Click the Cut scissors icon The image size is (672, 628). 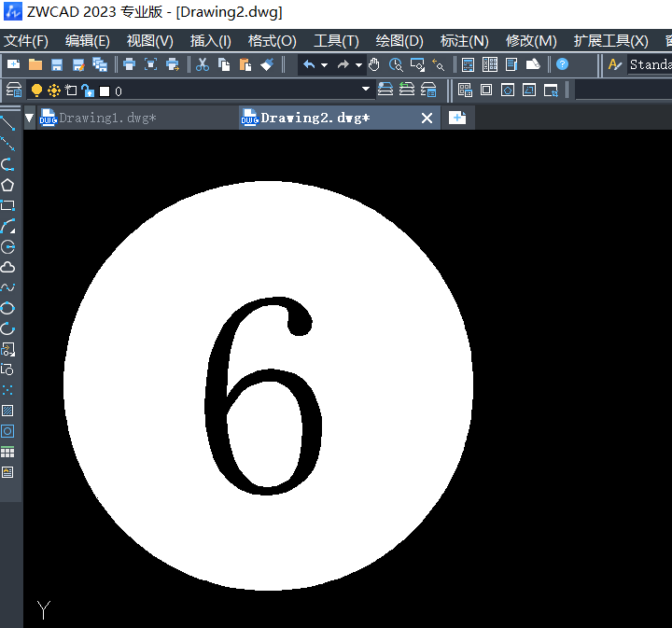(x=203, y=64)
